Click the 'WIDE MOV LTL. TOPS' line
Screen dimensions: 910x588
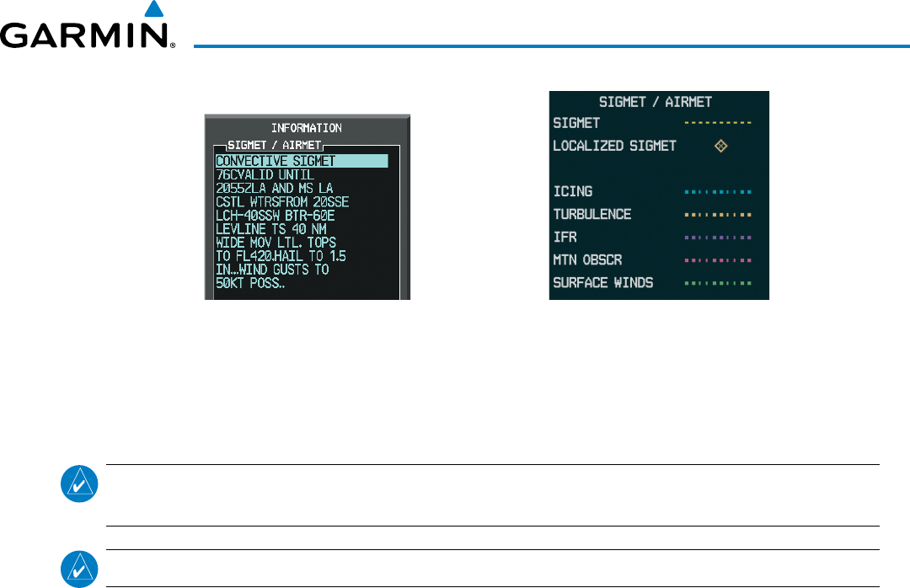(x=276, y=243)
